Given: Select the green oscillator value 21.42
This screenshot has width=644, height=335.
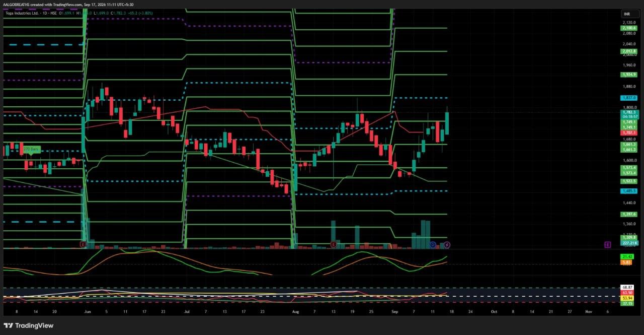Looking at the screenshot, I should [627, 257].
